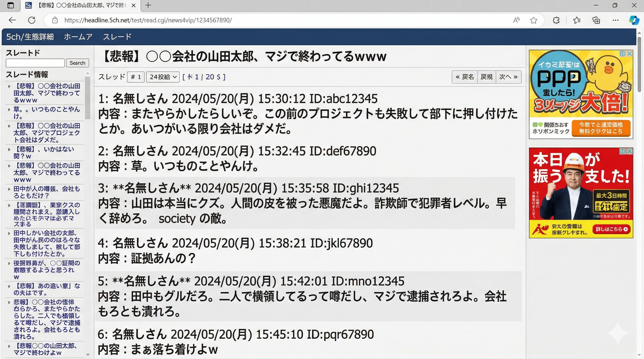Expand sidebar item 【悲報】、いかはない間？w
The width and height of the screenshot is (644, 359).
click(9, 149)
